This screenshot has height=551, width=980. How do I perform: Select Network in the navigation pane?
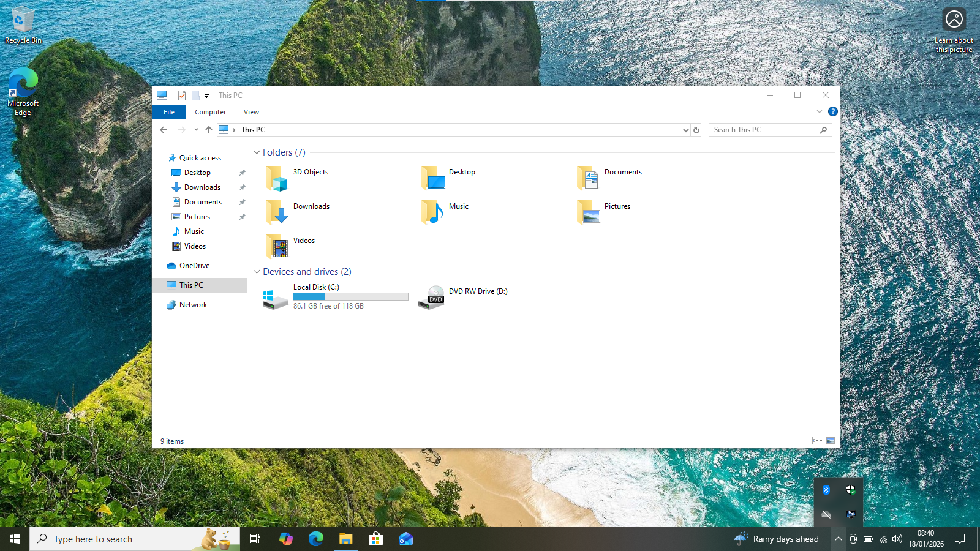tap(193, 305)
